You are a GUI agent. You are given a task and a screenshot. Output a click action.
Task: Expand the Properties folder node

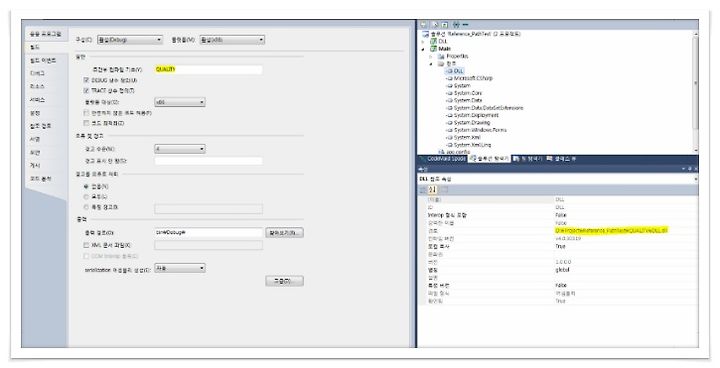tap(432, 56)
